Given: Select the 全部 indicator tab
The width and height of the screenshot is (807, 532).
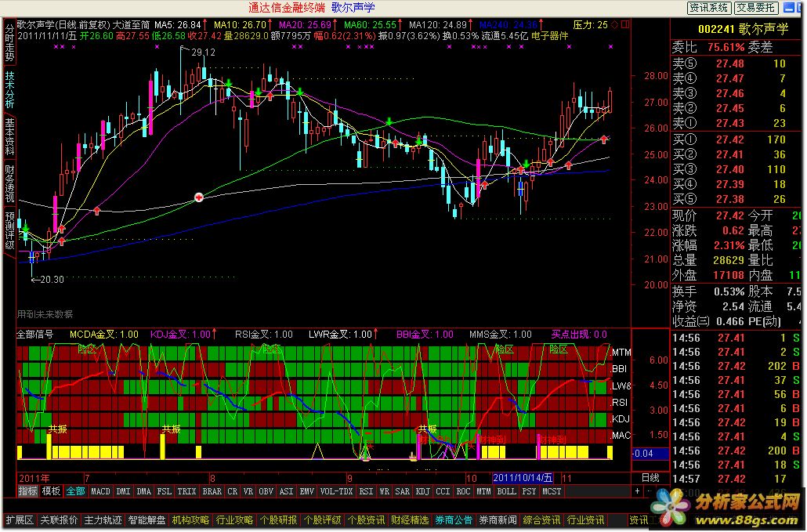Looking at the screenshot, I should pyautogui.click(x=76, y=491).
